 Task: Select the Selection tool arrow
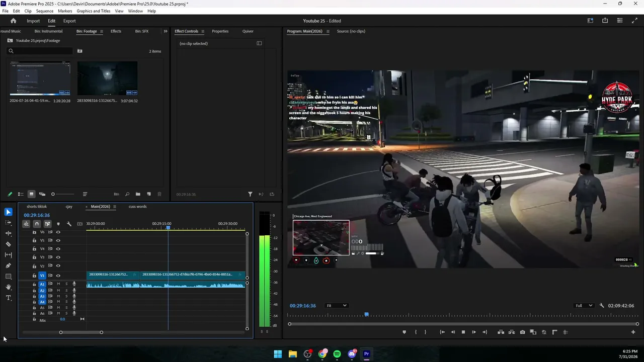click(x=8, y=212)
